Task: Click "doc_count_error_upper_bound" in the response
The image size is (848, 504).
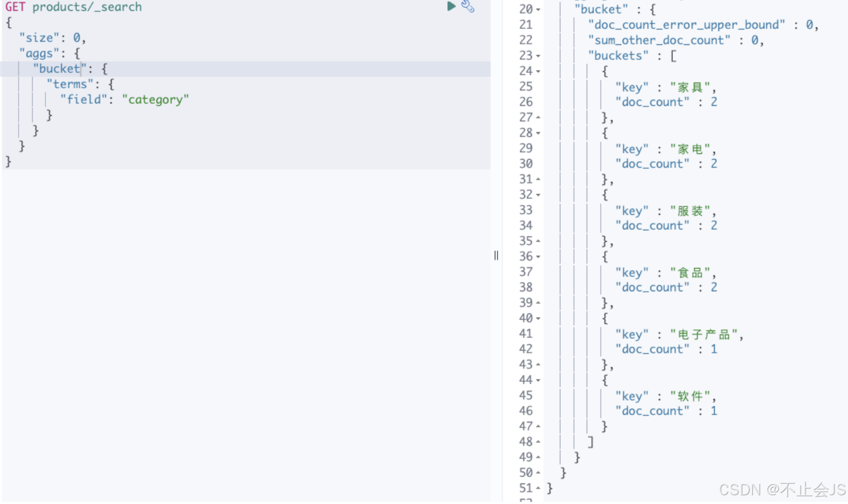Action: [686, 25]
